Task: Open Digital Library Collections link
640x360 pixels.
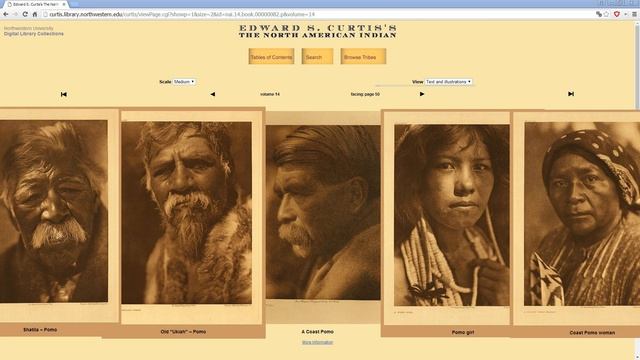Action: (34, 34)
